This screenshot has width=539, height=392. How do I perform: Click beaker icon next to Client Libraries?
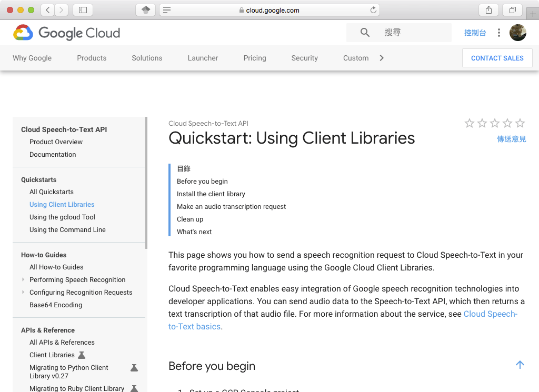click(x=82, y=355)
